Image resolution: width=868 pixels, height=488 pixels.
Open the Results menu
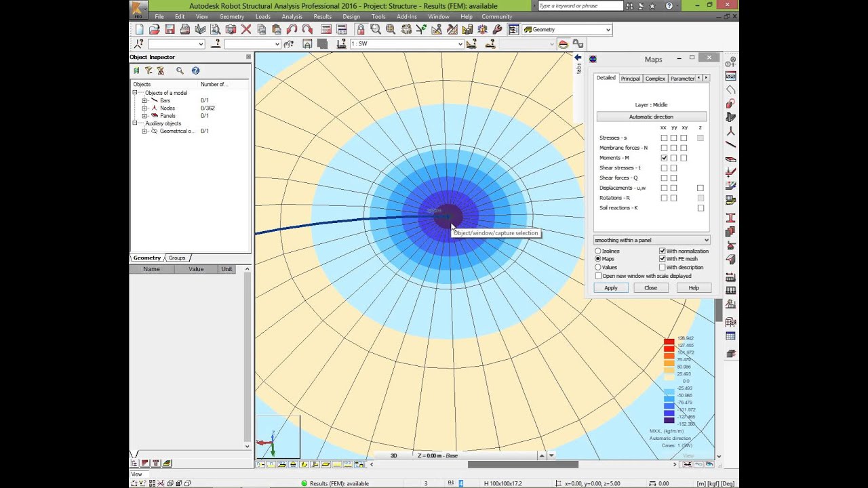323,16
